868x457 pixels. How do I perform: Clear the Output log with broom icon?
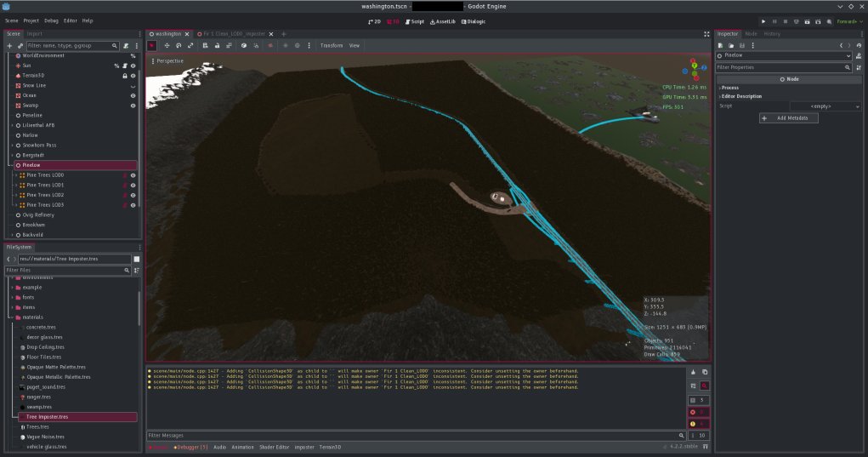point(693,372)
